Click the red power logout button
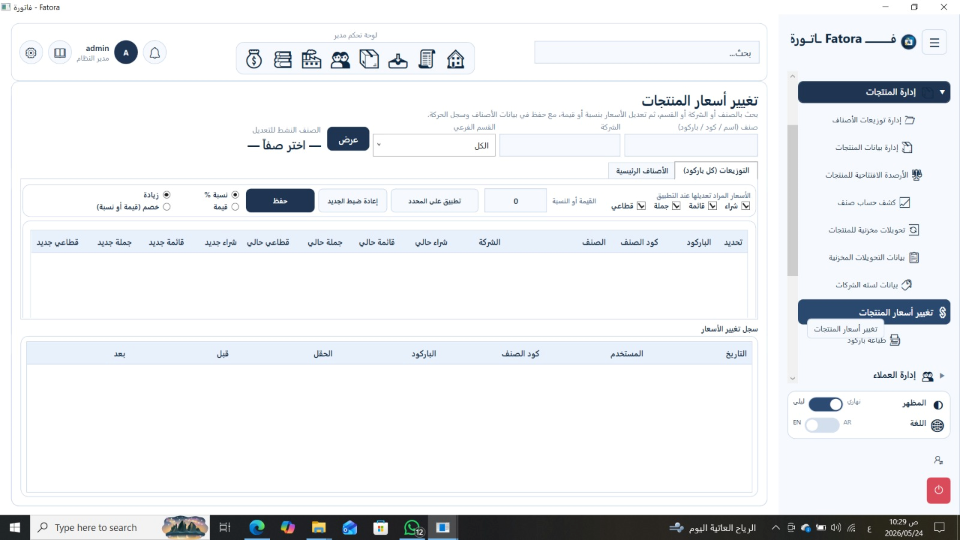This screenshot has width=960, height=540. point(938,490)
